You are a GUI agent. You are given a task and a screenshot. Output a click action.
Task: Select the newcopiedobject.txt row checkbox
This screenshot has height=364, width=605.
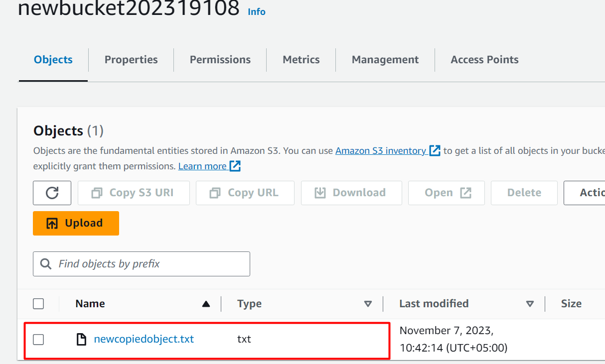click(38, 340)
